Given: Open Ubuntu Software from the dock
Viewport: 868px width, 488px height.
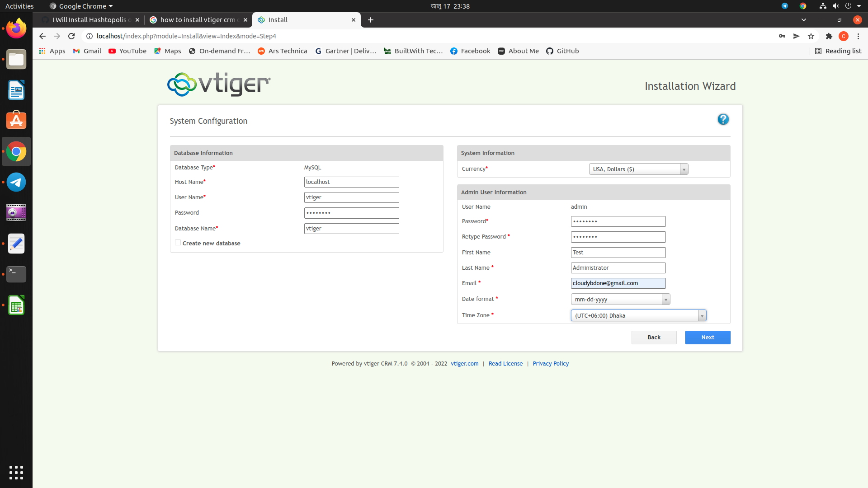Looking at the screenshot, I should click(x=16, y=121).
